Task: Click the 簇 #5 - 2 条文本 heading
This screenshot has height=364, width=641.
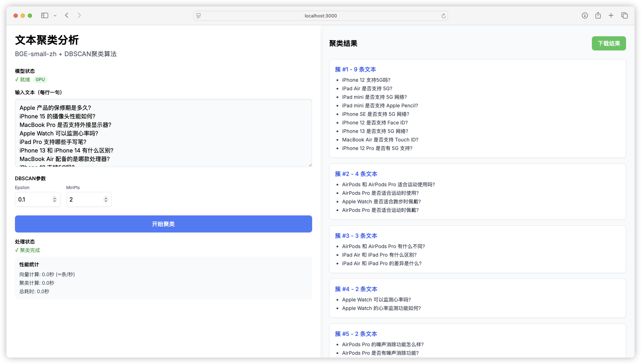Action: (x=356, y=334)
